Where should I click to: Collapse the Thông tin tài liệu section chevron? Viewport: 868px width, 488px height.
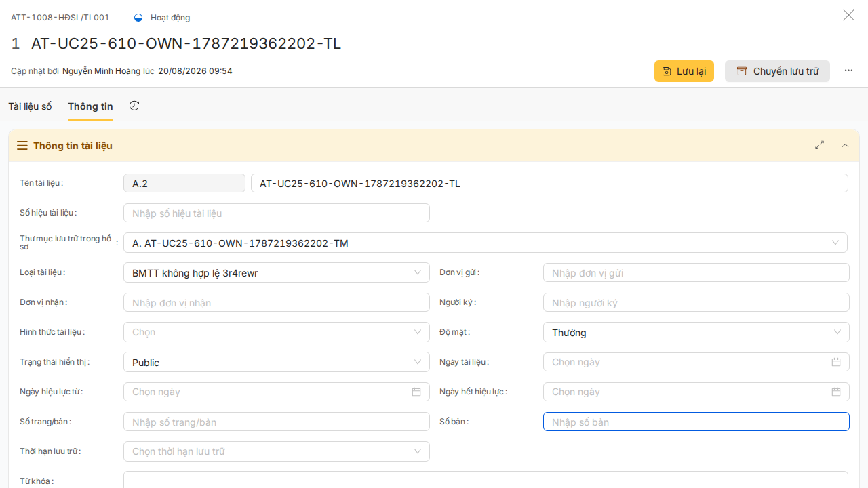click(845, 145)
